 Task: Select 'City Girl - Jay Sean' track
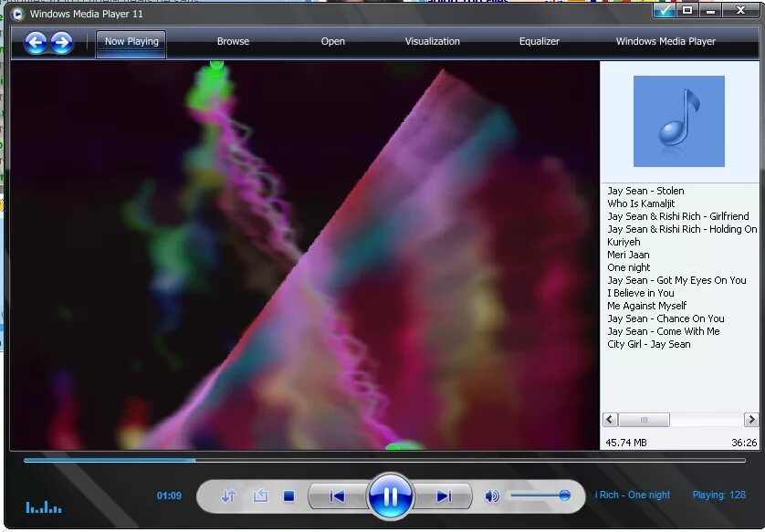pos(648,344)
